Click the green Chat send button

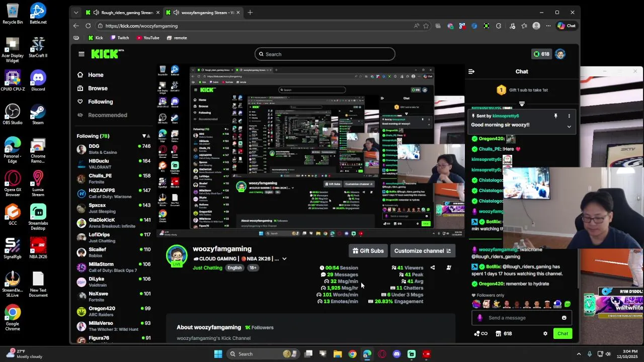(562, 334)
